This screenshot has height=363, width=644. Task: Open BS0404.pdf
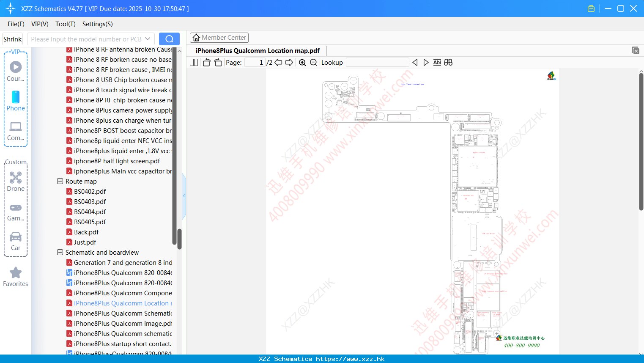[86, 212]
